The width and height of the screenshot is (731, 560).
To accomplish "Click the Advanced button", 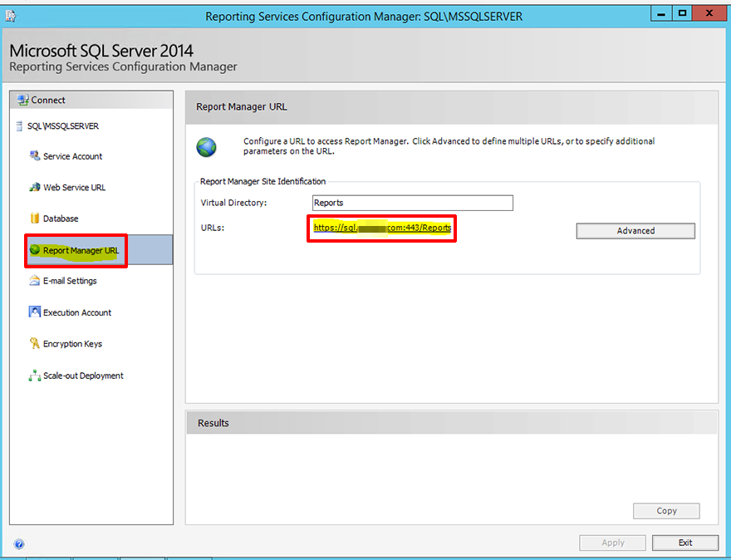I will click(x=635, y=231).
